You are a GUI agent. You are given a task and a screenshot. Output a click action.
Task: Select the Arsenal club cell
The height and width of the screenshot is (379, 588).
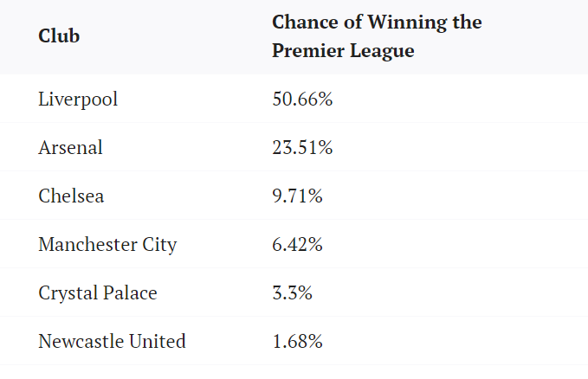click(70, 147)
